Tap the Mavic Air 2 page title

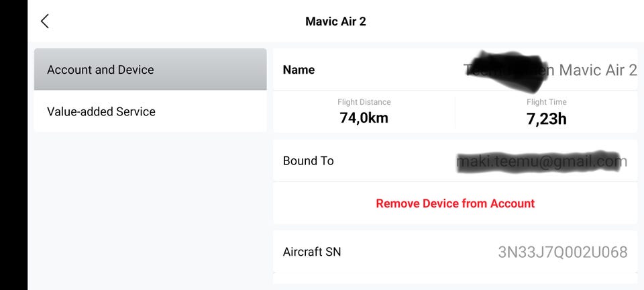click(x=335, y=21)
